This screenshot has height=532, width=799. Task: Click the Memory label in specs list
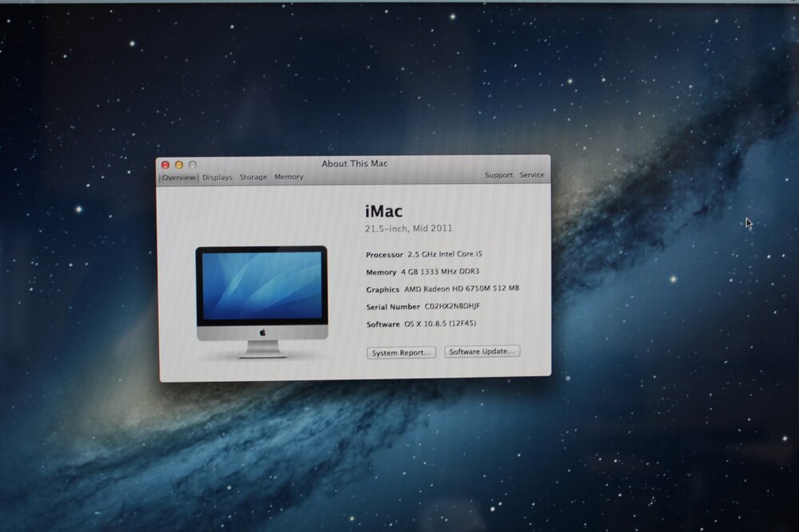pos(381,272)
